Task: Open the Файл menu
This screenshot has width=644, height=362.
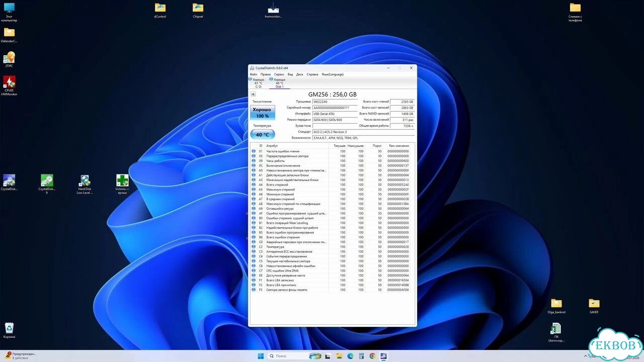Action: pyautogui.click(x=253, y=74)
